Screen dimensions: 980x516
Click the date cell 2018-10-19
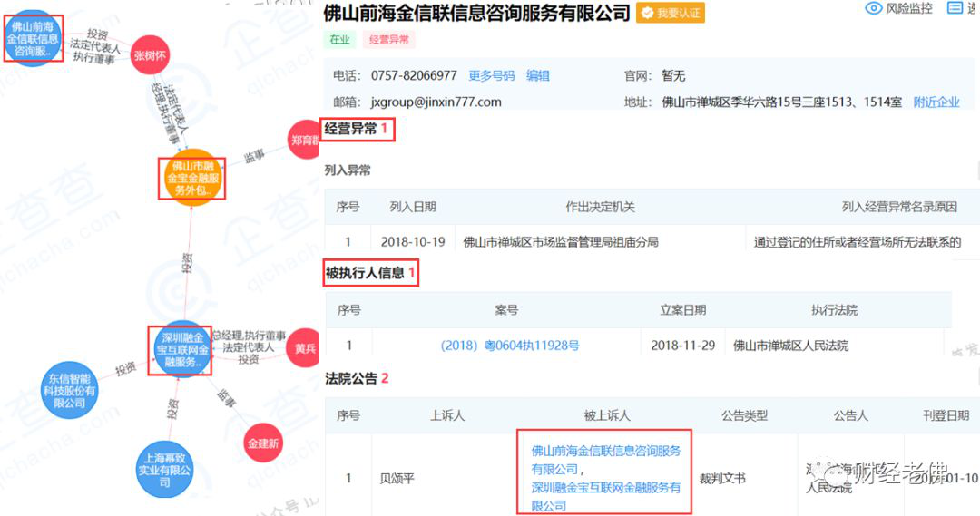413,242
